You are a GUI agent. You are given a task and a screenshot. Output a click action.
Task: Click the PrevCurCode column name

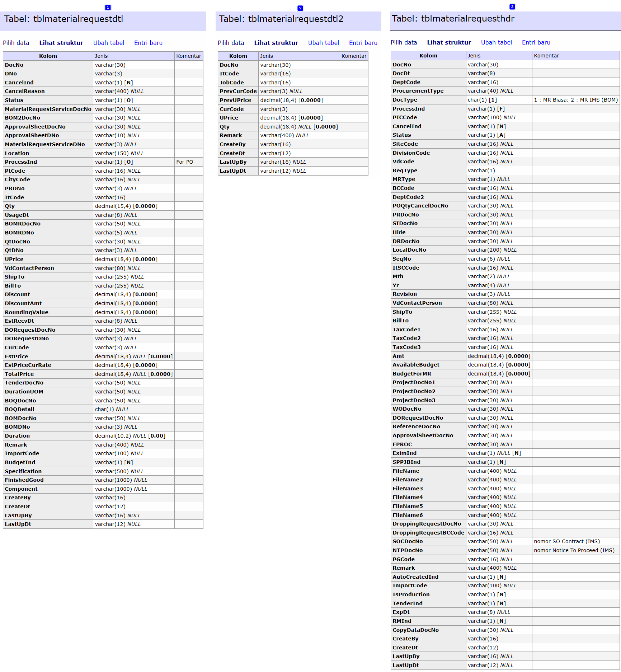coord(238,91)
